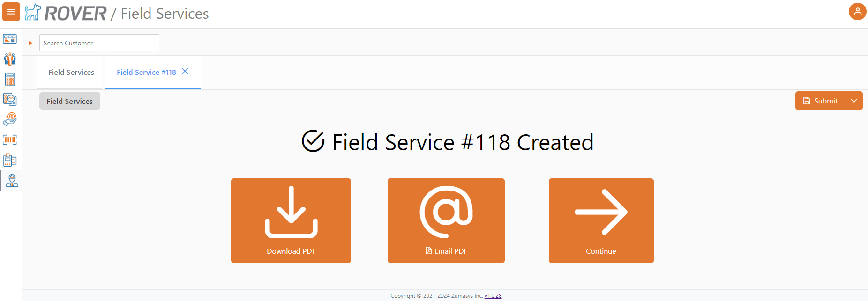This screenshot has width=868, height=301.
Task: Expand the orange arrow beside customer search
Action: [x=30, y=43]
